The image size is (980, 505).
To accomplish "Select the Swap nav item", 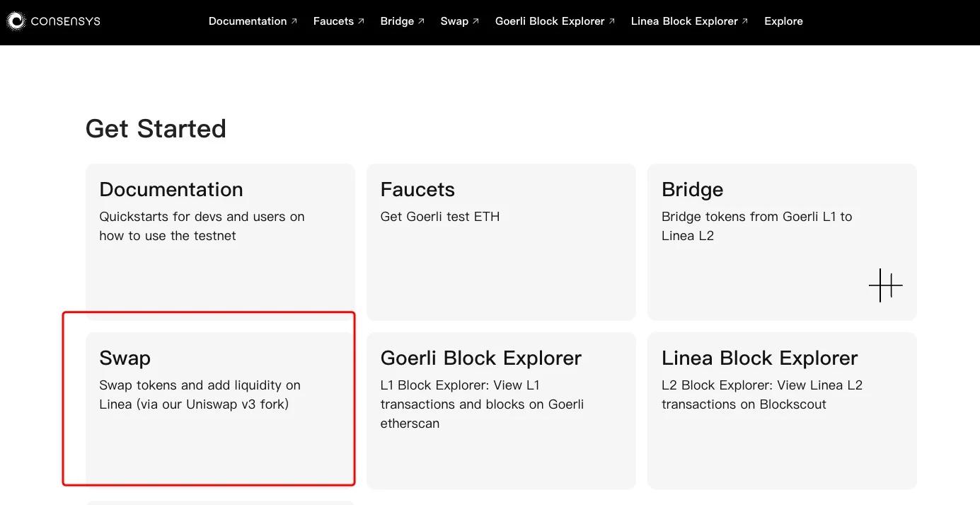I will pos(454,21).
